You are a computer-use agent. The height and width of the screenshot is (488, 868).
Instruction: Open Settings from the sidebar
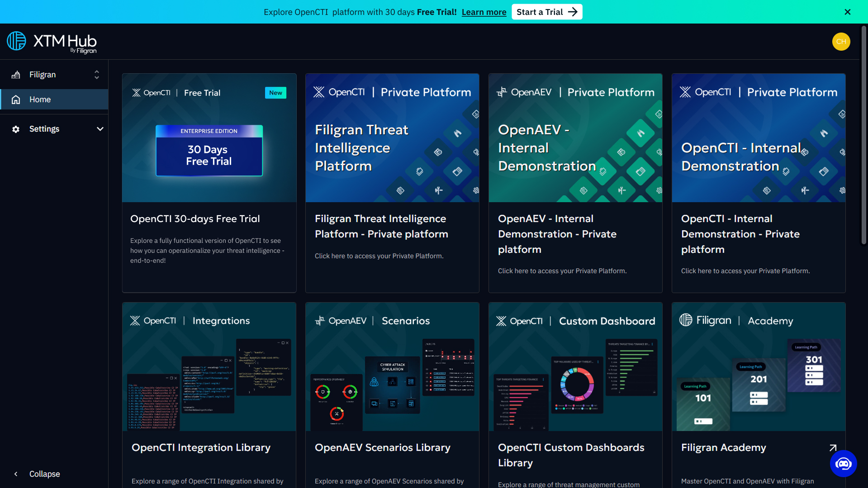[44, 128]
